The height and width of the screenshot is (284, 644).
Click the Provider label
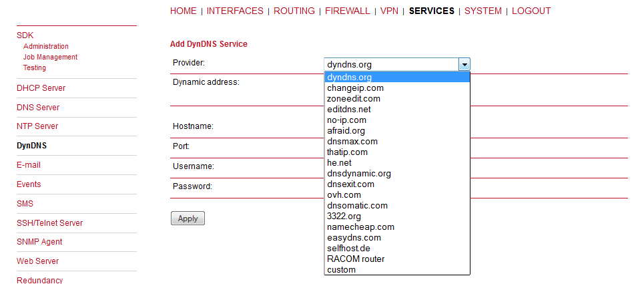pyautogui.click(x=189, y=63)
